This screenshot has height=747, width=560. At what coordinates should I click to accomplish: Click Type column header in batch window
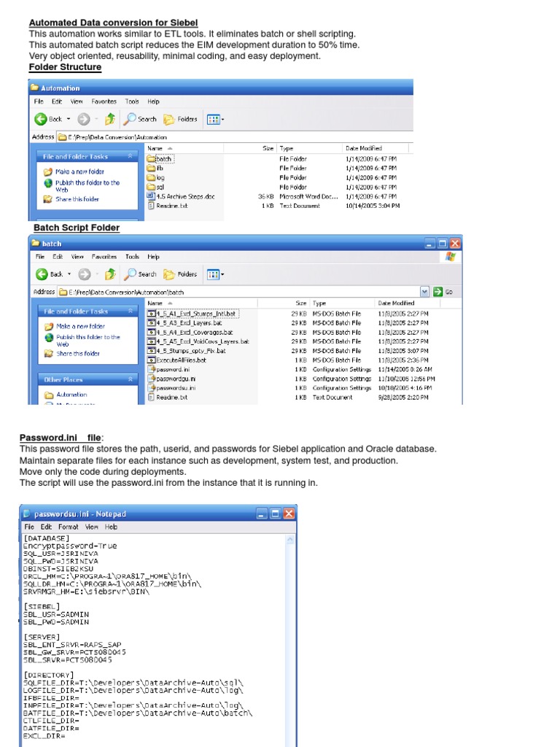tap(342, 303)
